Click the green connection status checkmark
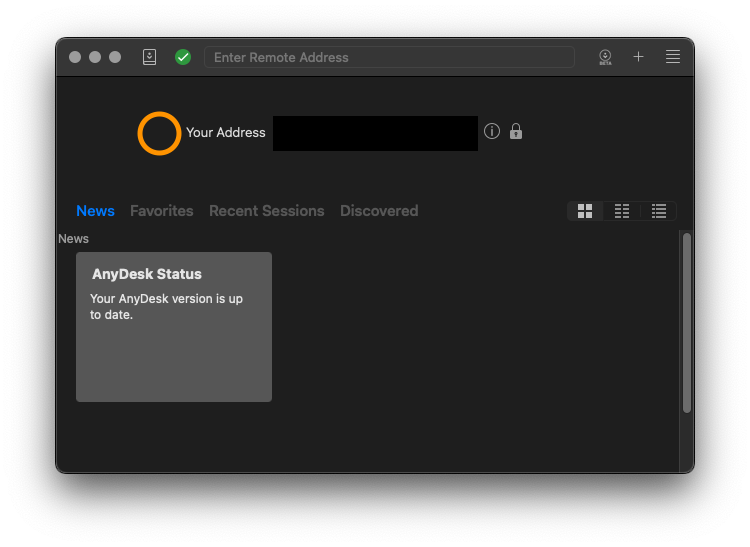750x547 pixels. click(x=183, y=57)
